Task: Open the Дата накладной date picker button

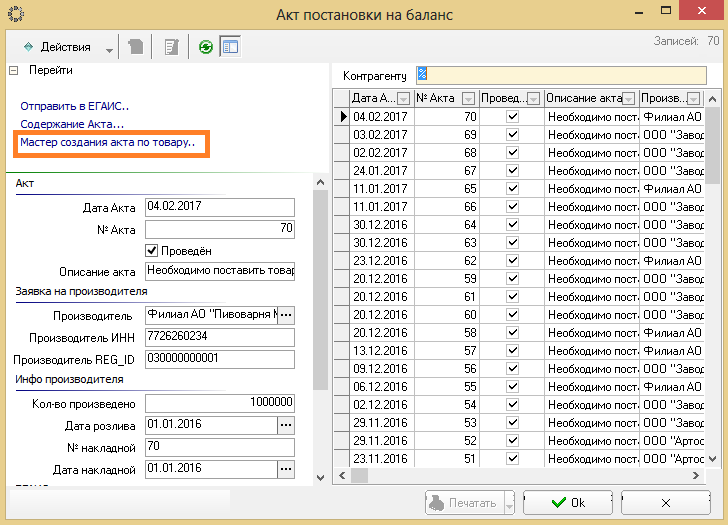Action: pyautogui.click(x=286, y=469)
